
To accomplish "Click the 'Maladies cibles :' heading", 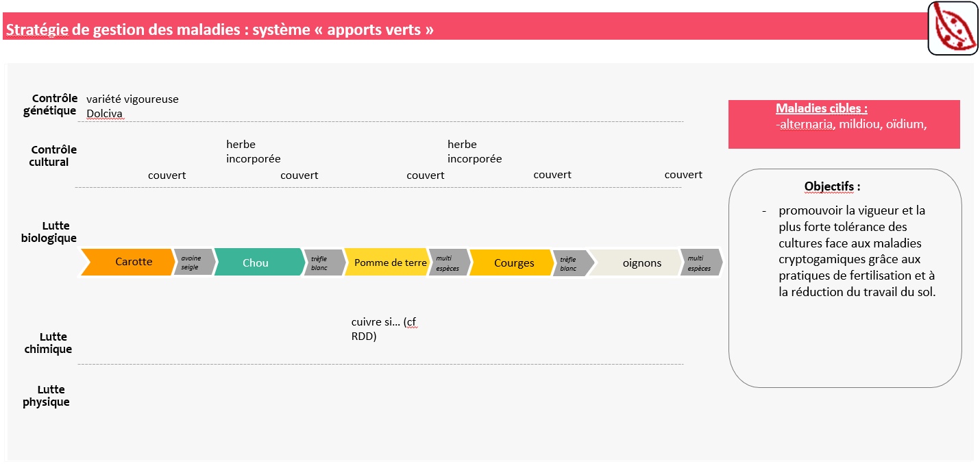I will pos(822,108).
